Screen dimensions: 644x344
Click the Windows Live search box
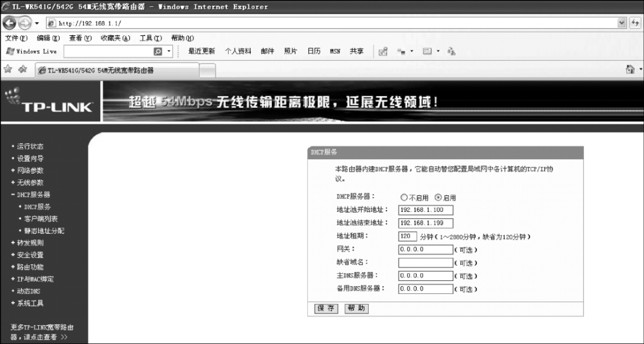click(x=108, y=52)
